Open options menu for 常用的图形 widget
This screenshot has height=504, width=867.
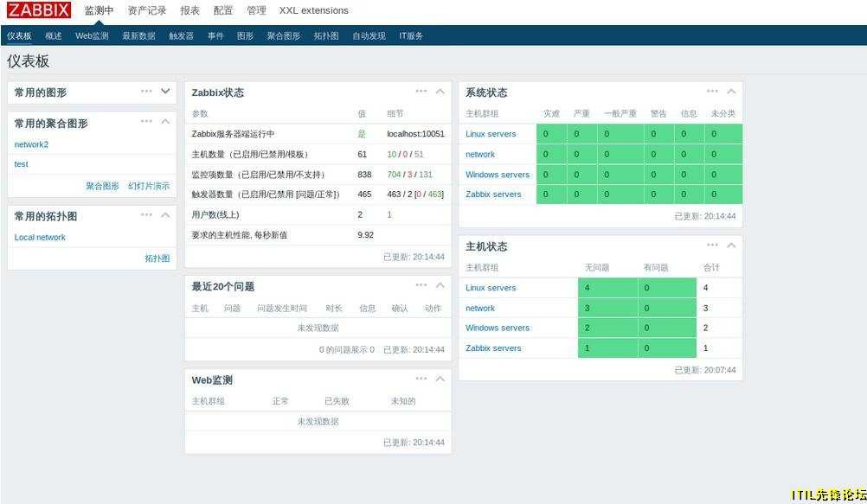[x=146, y=91]
